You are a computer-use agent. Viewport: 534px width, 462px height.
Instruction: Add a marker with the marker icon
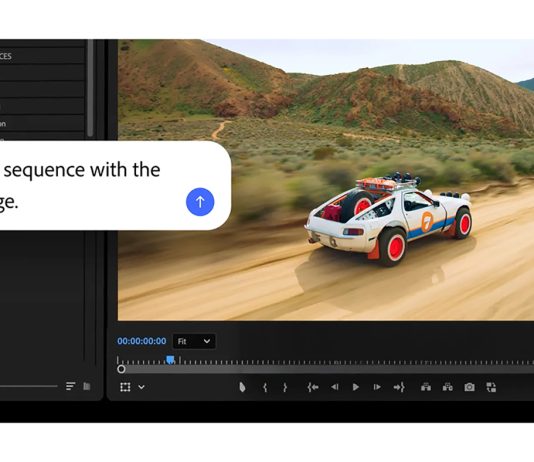[242, 387]
